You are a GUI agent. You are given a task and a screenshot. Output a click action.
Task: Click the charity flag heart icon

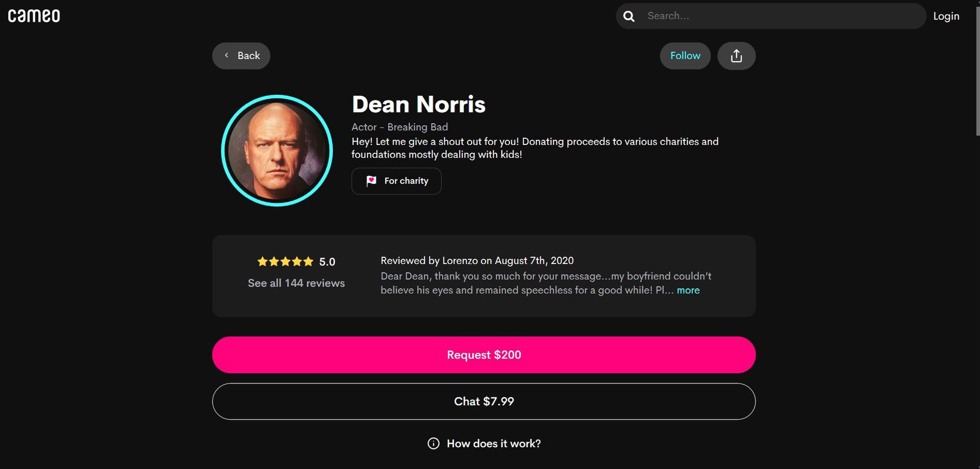(x=371, y=181)
